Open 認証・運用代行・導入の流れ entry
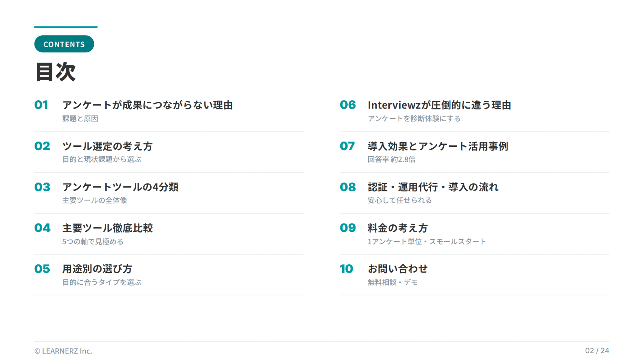644x362 pixels. pos(433,187)
